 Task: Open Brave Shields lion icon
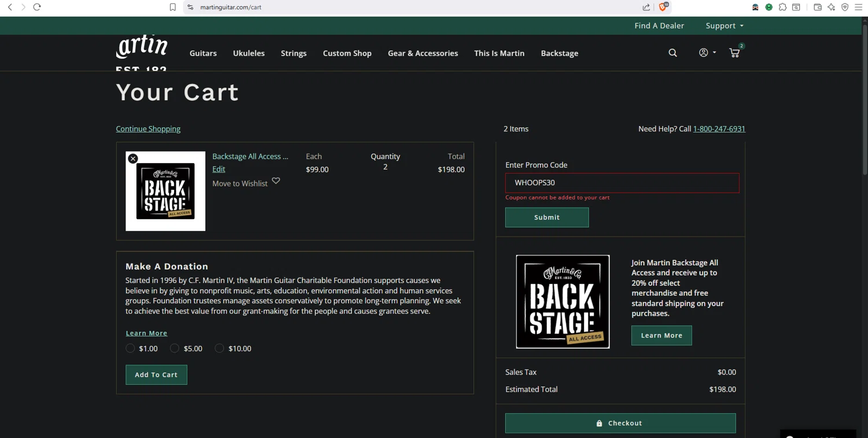(x=663, y=7)
